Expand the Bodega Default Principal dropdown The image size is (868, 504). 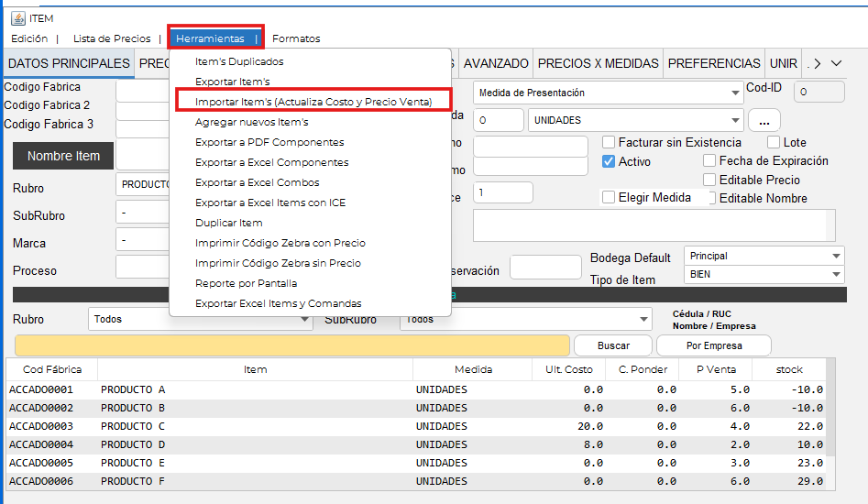(764, 257)
